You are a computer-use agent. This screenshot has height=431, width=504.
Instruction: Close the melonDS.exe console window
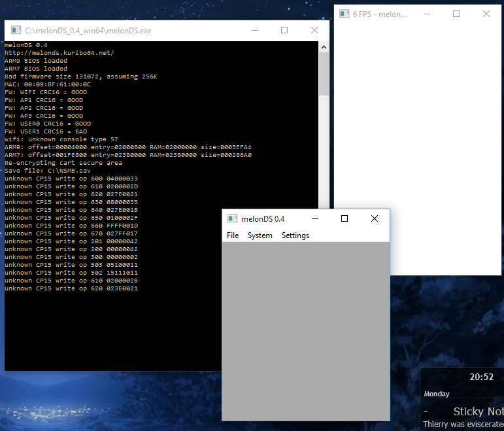click(314, 30)
